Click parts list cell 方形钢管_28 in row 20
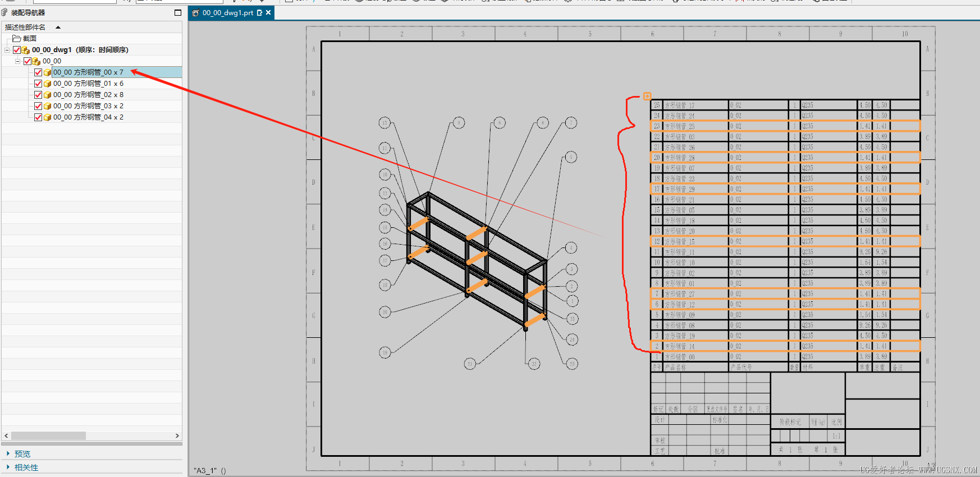980x477 pixels. click(696, 158)
